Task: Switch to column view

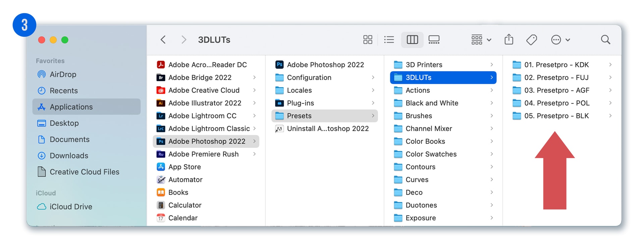Action: pos(412,40)
